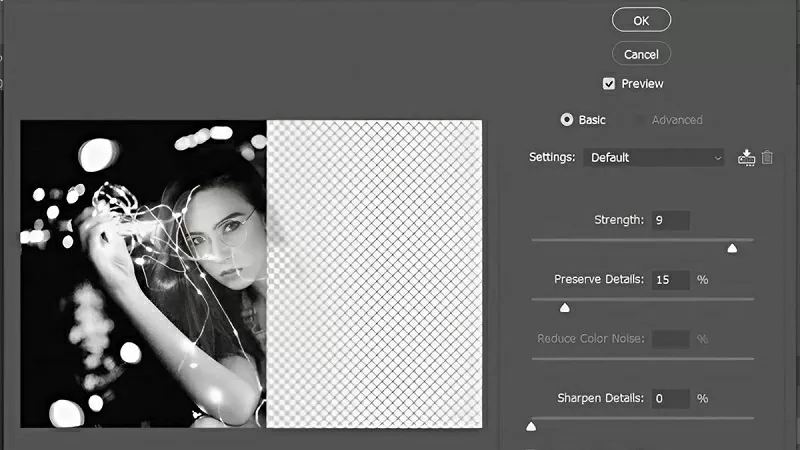Select the Basic radio button
The image size is (800, 450).
click(567, 120)
